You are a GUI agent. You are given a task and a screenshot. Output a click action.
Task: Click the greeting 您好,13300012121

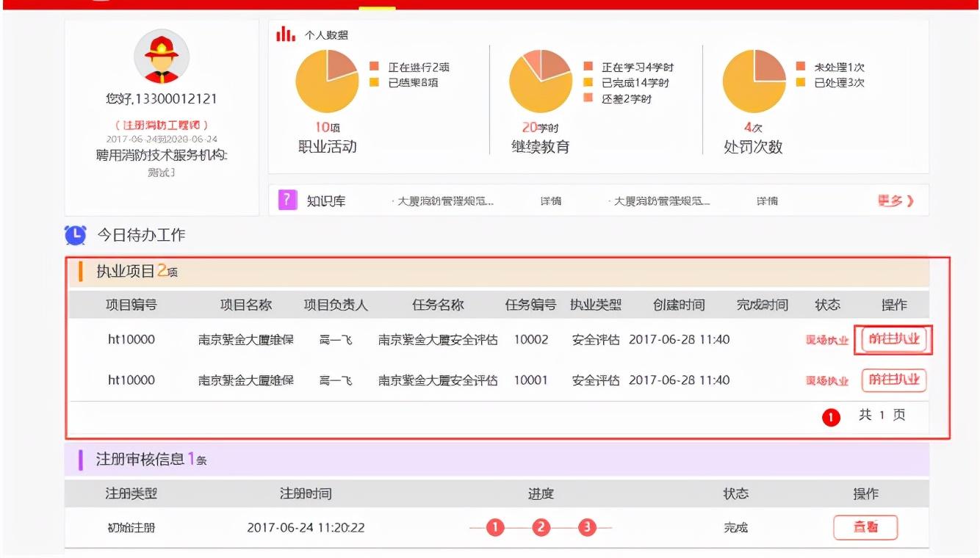[162, 99]
